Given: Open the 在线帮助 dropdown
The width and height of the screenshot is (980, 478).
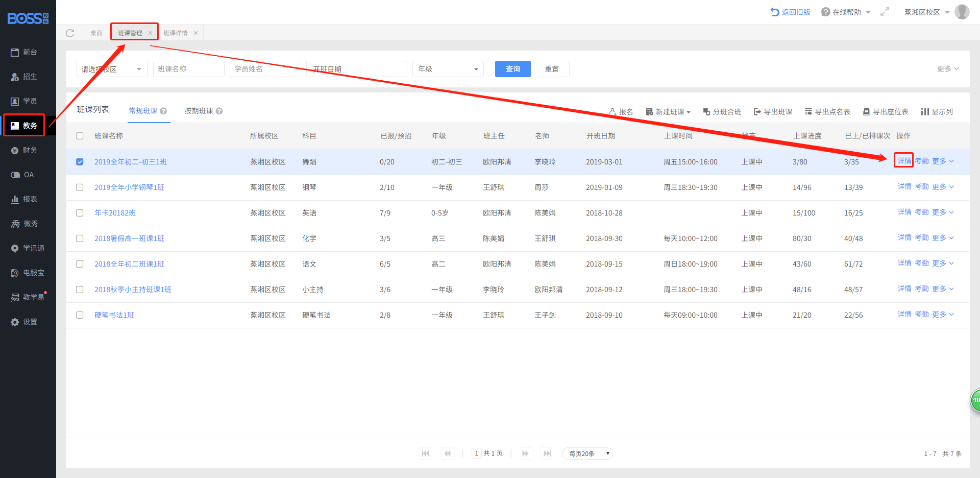Looking at the screenshot, I should click(x=846, y=12).
